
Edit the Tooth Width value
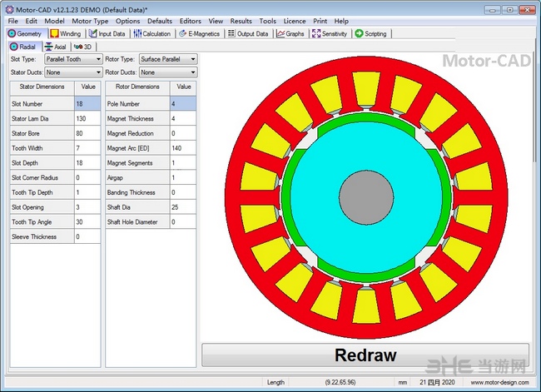(87, 148)
